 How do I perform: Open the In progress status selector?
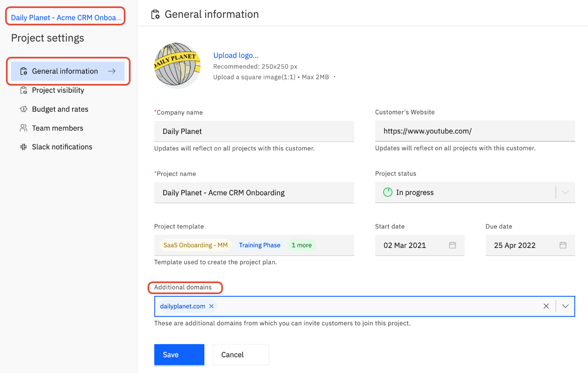475,192
